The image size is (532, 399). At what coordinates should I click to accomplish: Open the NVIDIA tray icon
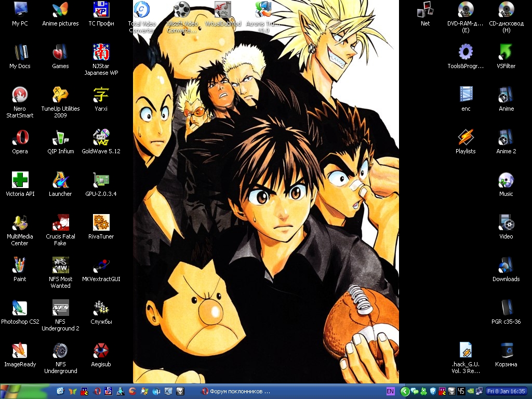tap(470, 392)
